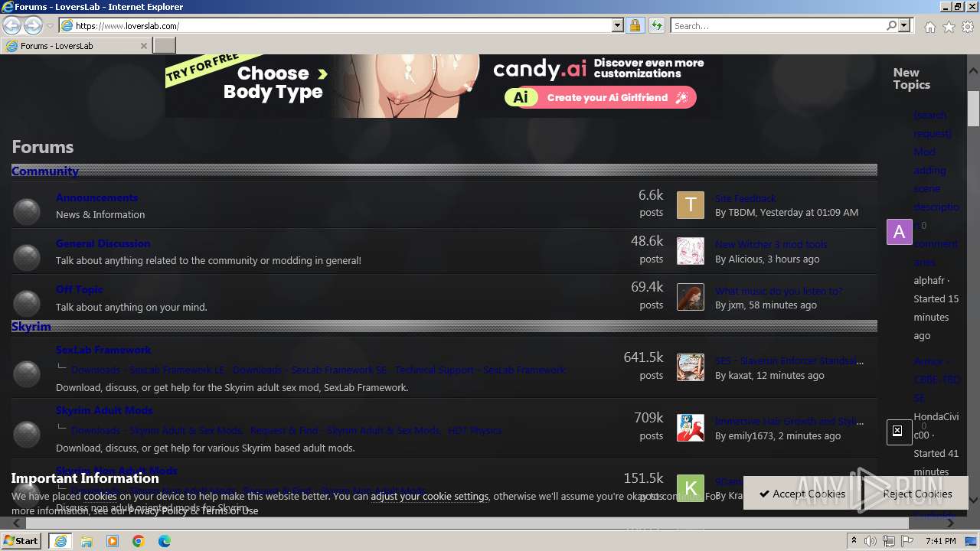Open the Off Topic forum
The width and height of the screenshot is (980, 551).
[79, 289]
